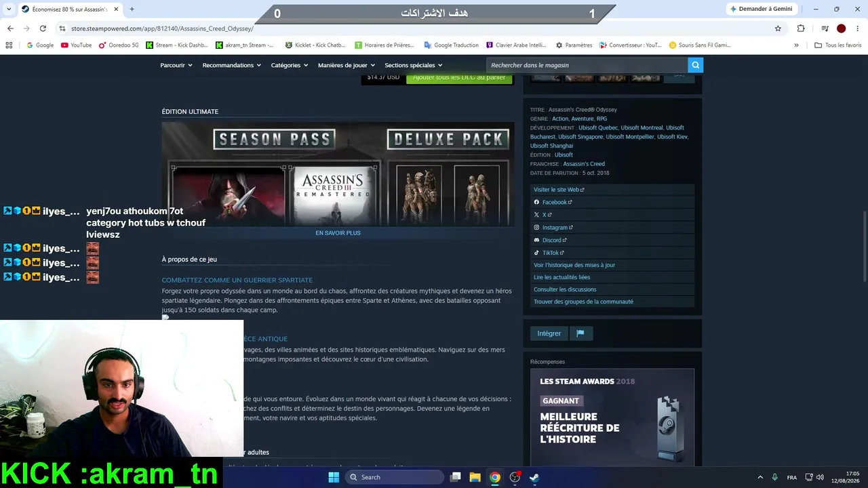Click EN SAVOIR PLUS under Édition Ultimate
This screenshot has width=868, height=488.
tap(338, 233)
